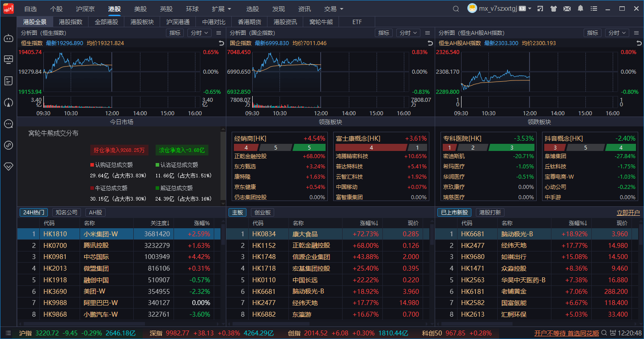Expand the 分时 dropdown on 恒生指数 chart
The width and height of the screenshot is (644, 339).
[199, 33]
